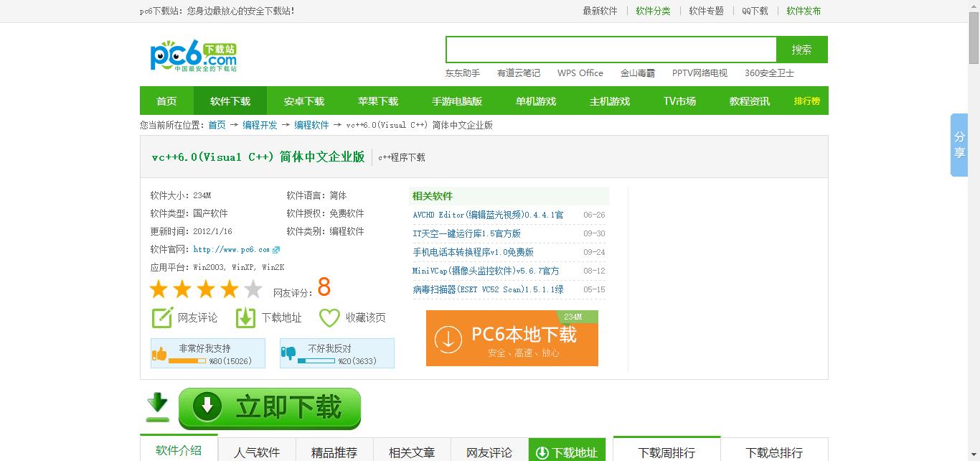The width and height of the screenshot is (980, 461).
Task: Open the QQ下载 top link
Action: [x=755, y=11]
